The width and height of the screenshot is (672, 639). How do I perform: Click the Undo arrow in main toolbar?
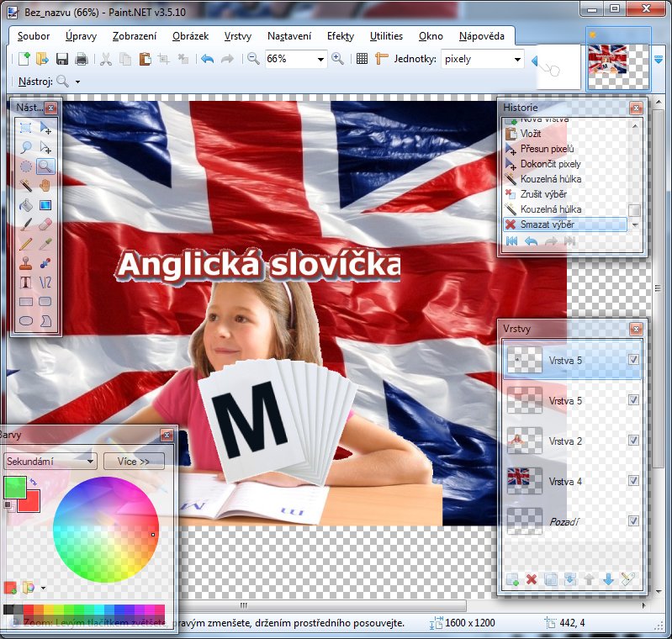(x=208, y=59)
